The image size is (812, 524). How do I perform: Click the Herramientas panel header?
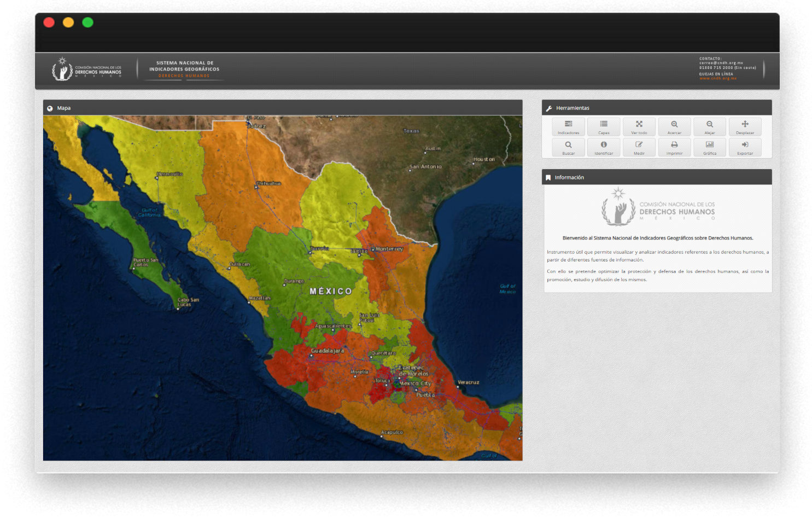[656, 108]
